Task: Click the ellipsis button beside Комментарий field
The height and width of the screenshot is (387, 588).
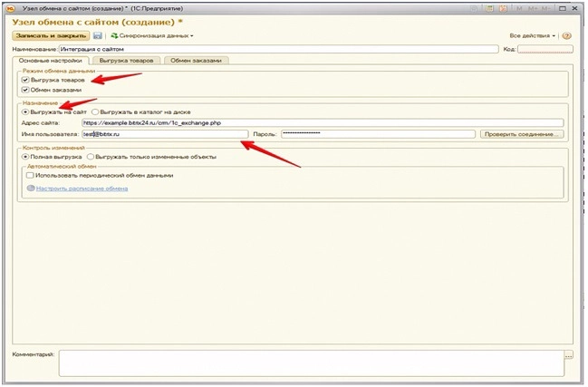Action: 568,356
